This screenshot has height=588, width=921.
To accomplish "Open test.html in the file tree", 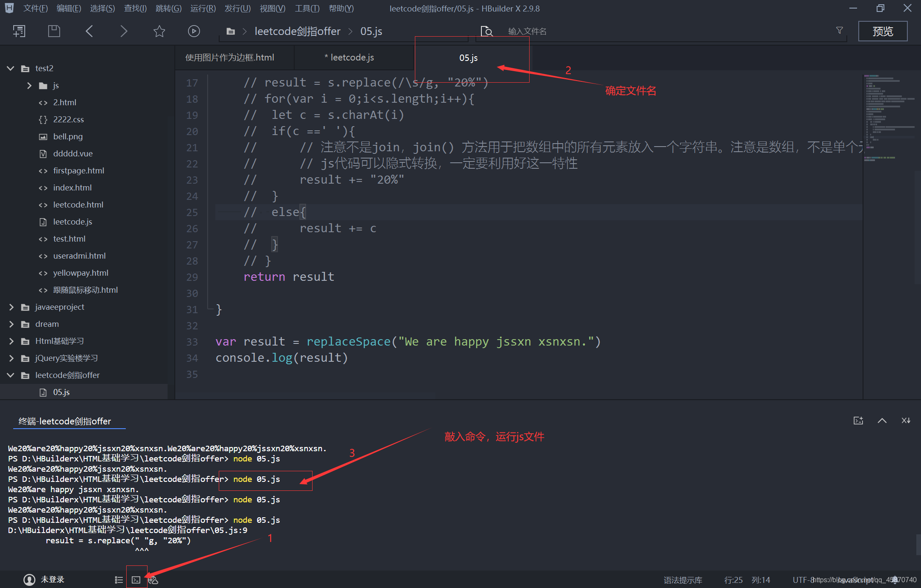I will [69, 239].
